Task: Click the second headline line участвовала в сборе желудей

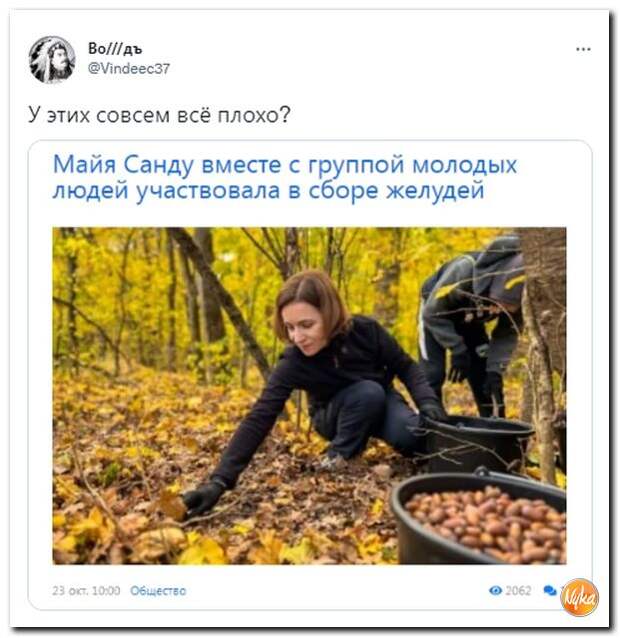Action: 310,190
